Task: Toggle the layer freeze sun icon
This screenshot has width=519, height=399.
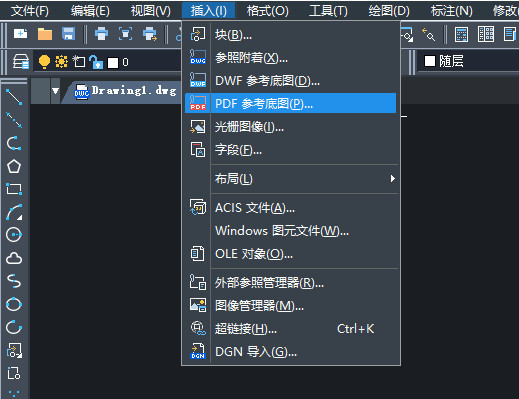Action: 61,62
